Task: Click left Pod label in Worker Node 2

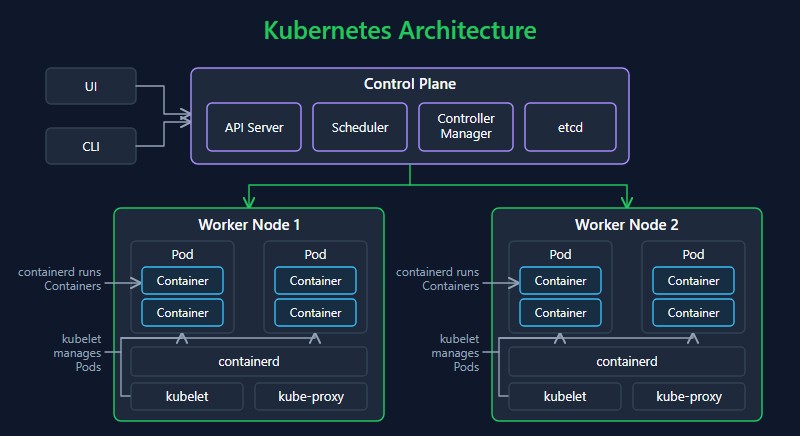Action: tap(560, 254)
